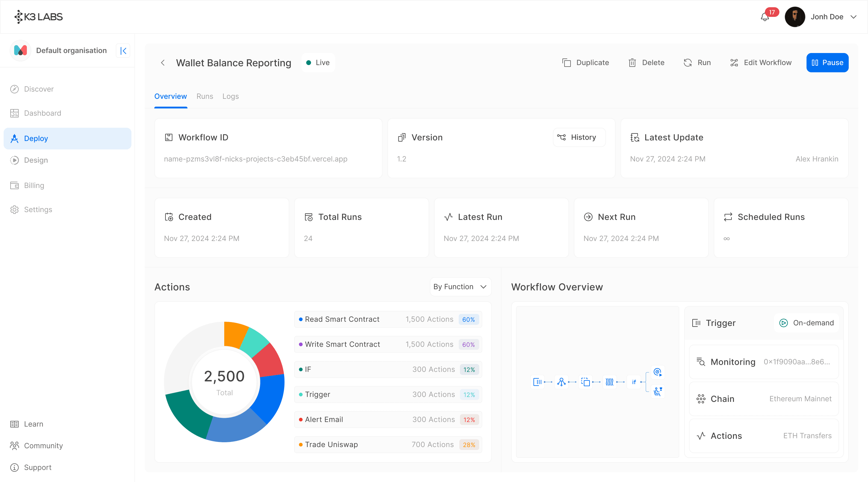Click the Trigger panel icon
Image resolution: width=868 pixels, height=482 pixels.
[x=696, y=323]
